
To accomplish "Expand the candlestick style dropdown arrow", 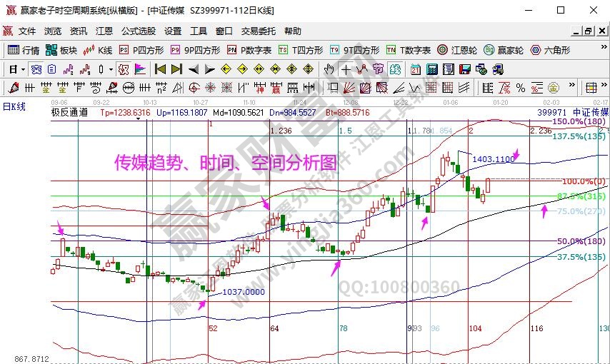I will click(x=110, y=69).
